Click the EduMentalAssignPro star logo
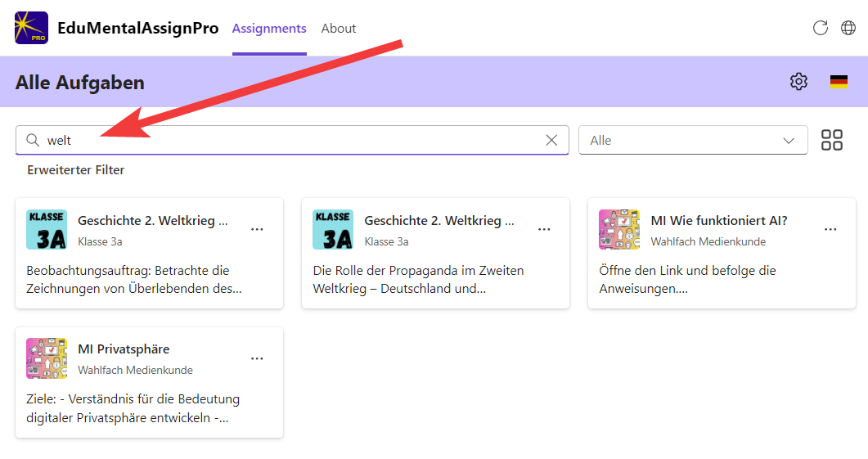Viewport: 868px width, 459px height. click(x=31, y=28)
